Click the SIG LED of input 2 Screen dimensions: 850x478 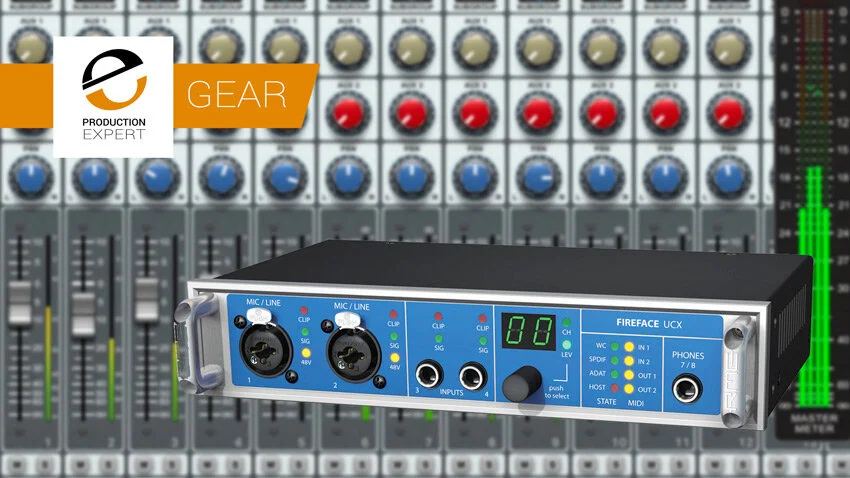pos(394,337)
